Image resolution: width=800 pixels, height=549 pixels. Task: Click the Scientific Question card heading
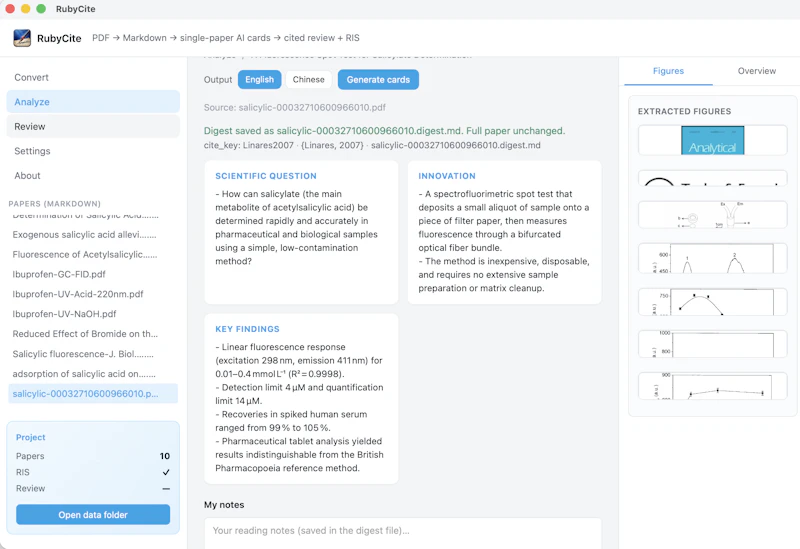coord(266,176)
